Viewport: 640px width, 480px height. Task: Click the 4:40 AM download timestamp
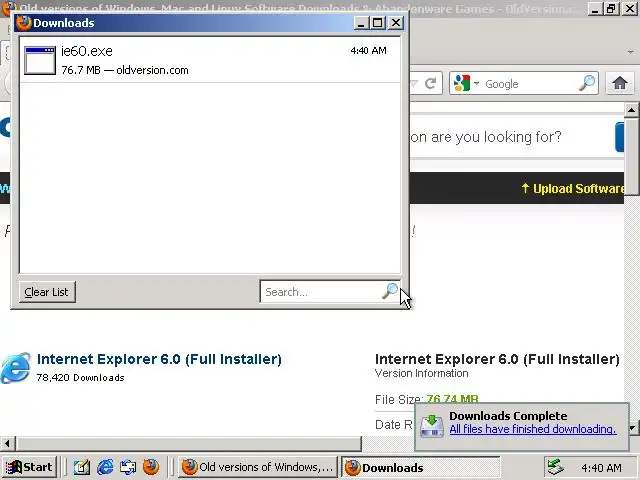368,51
